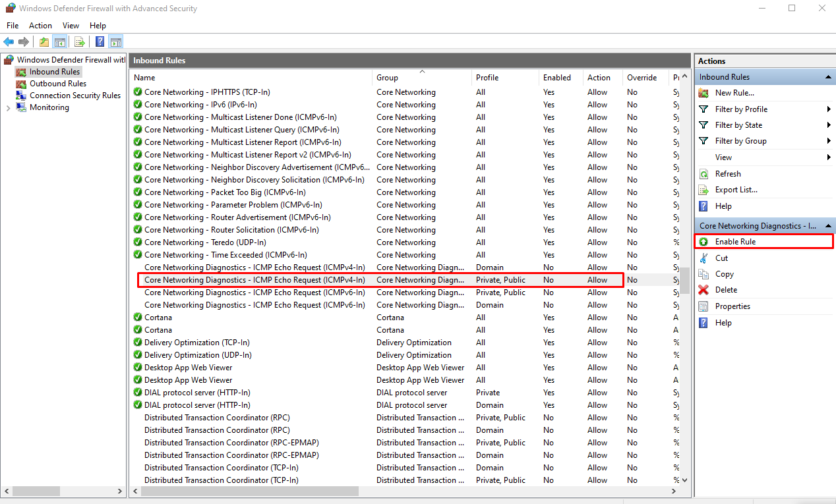836x504 pixels.
Task: Collapse the Inbound Rules actions section
Action: coord(828,77)
